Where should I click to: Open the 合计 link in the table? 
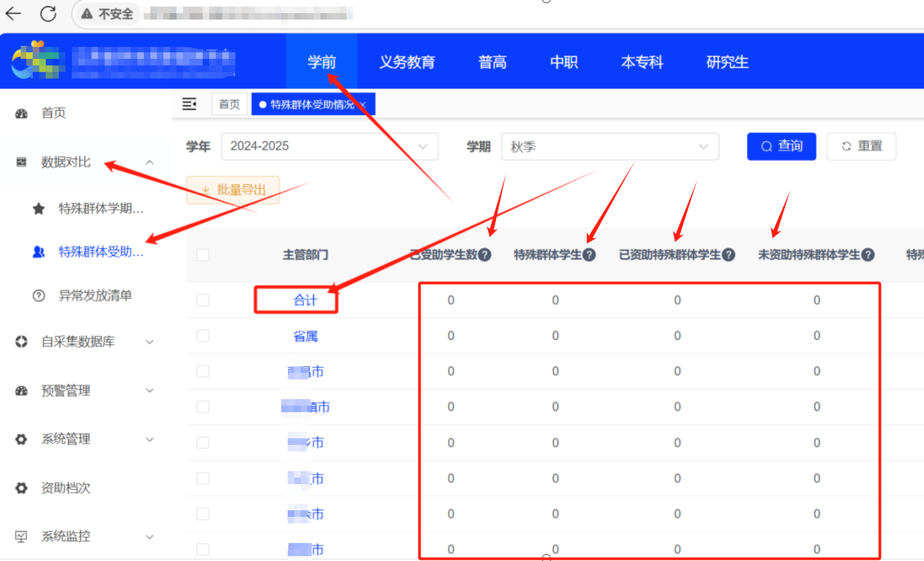coord(305,300)
